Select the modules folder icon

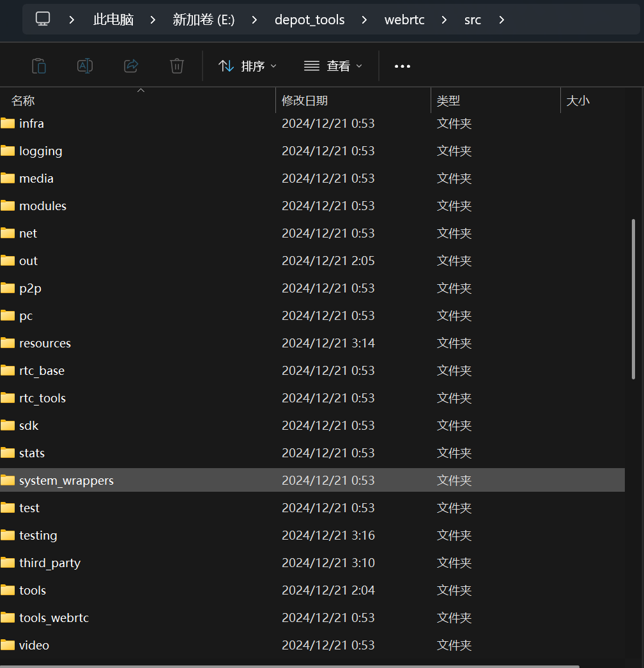coord(8,206)
